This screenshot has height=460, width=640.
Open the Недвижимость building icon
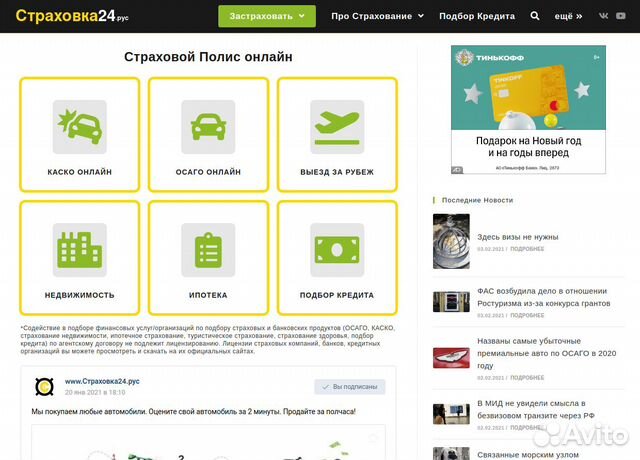point(79,249)
